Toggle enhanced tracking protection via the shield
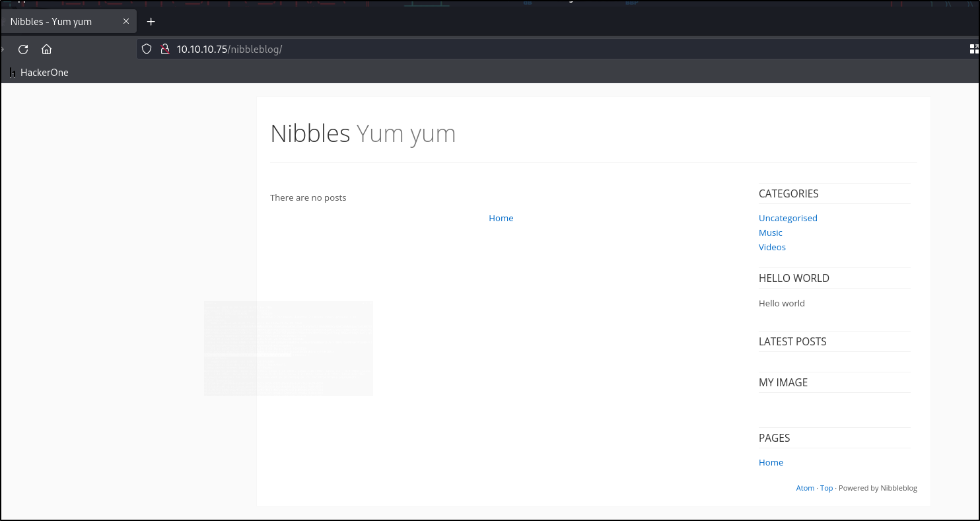The image size is (980, 521). pyautogui.click(x=146, y=49)
